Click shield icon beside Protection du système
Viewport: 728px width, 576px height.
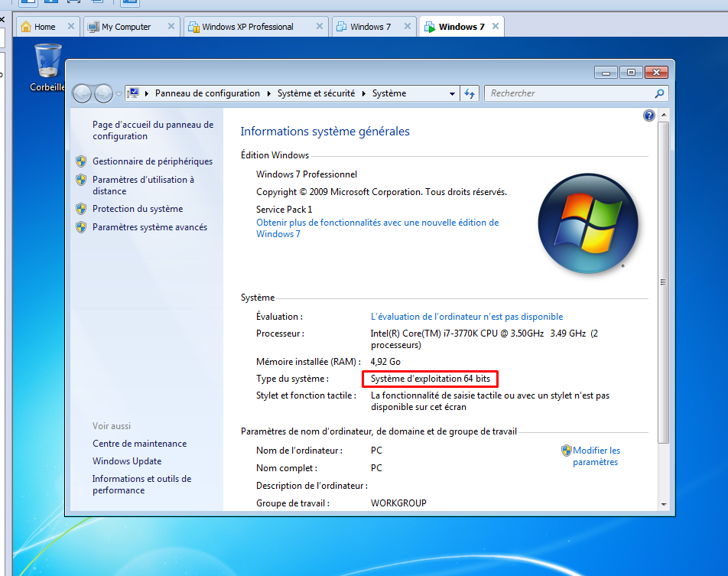click(81, 209)
